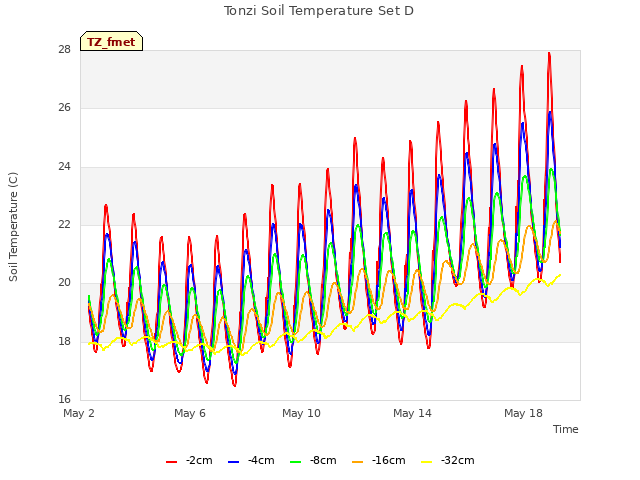Click the 20 y-axis tick label

[64, 282]
